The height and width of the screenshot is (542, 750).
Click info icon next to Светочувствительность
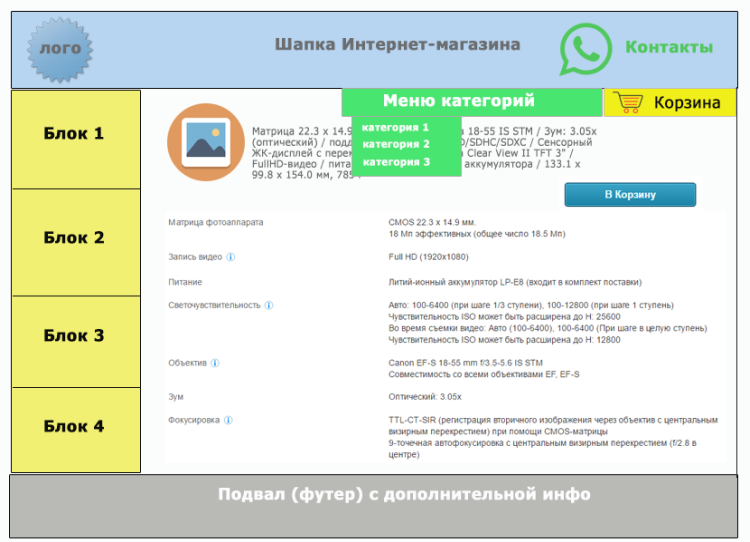tap(269, 305)
